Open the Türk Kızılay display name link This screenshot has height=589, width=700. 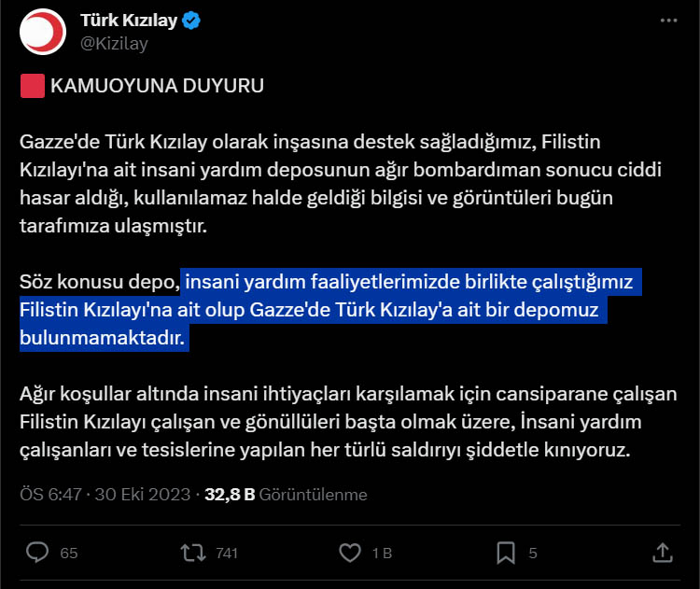click(x=133, y=21)
